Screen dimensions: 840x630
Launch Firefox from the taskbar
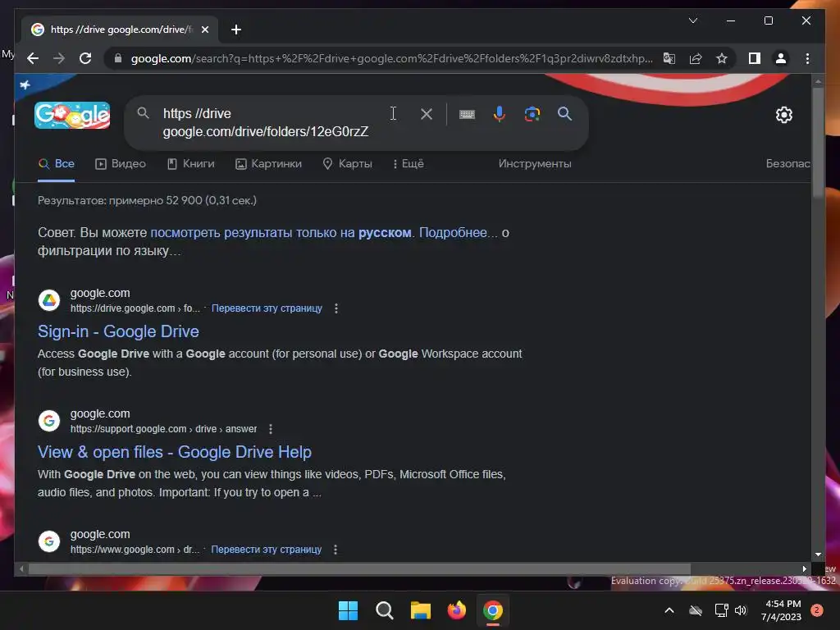click(456, 610)
